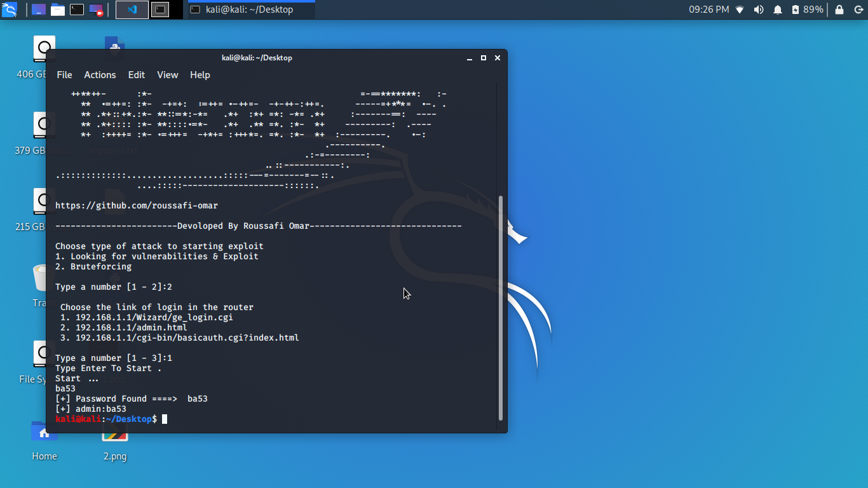The width and height of the screenshot is (868, 488).
Task: Maximize the terminal window
Action: coord(484,58)
